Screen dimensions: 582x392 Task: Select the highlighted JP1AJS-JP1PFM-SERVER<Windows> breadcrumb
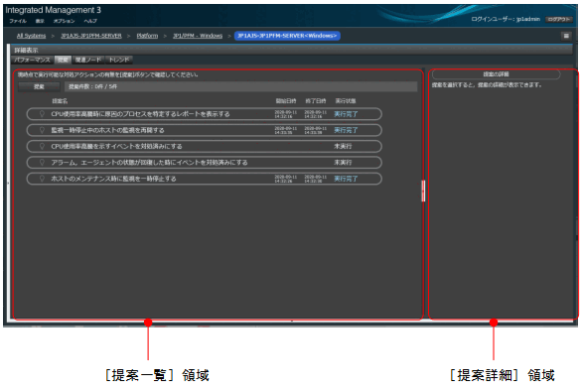pos(287,36)
